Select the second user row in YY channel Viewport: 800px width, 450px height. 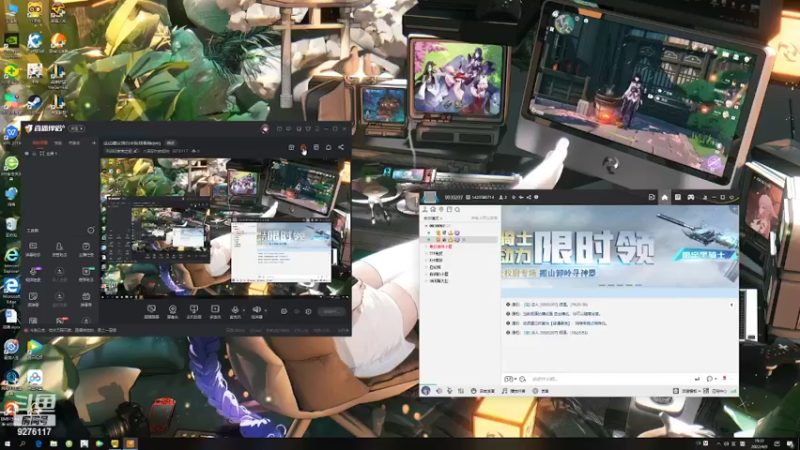461,239
